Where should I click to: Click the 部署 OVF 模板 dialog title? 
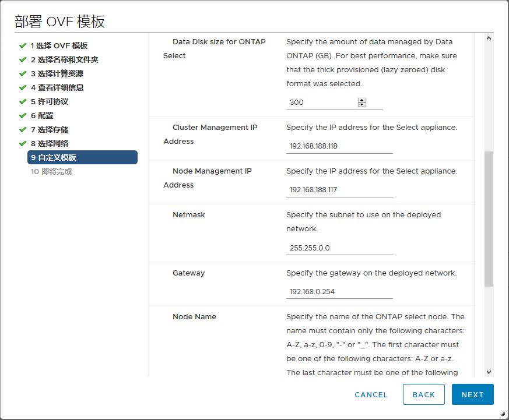[59, 22]
